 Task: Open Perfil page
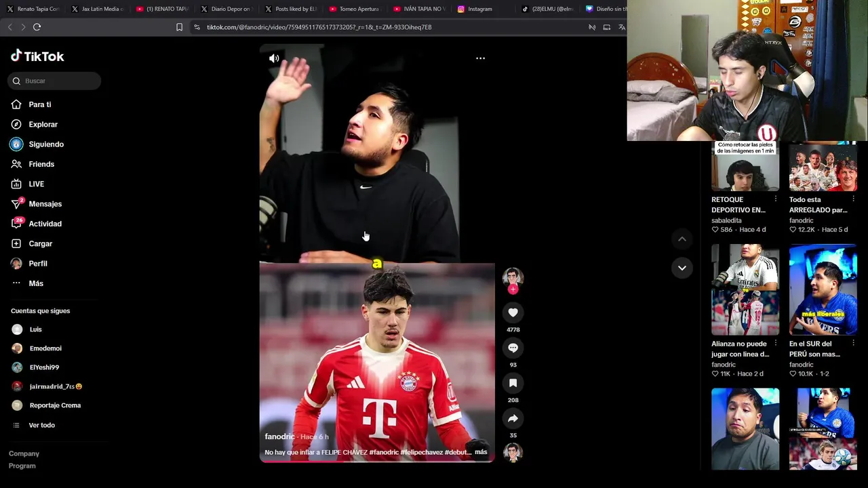[29, 264]
